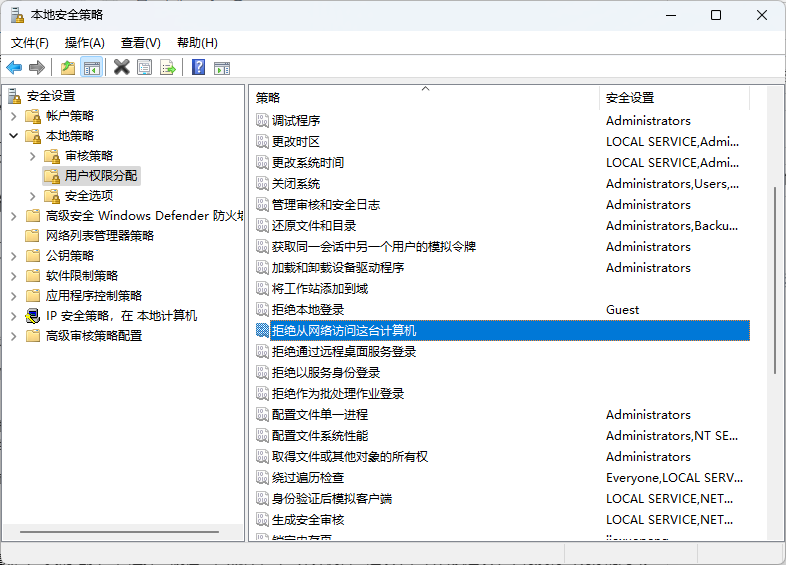Expand the 安全选项 tree node

(33, 196)
